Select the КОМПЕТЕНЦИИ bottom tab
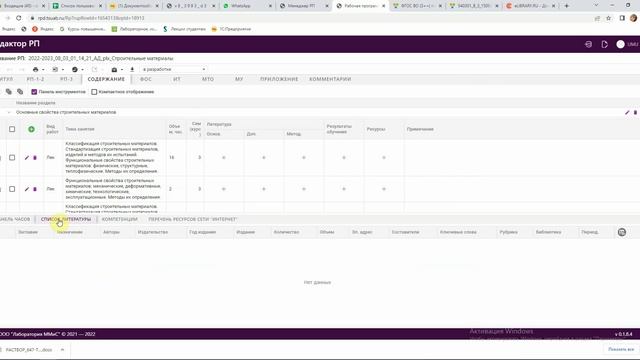 click(120, 219)
